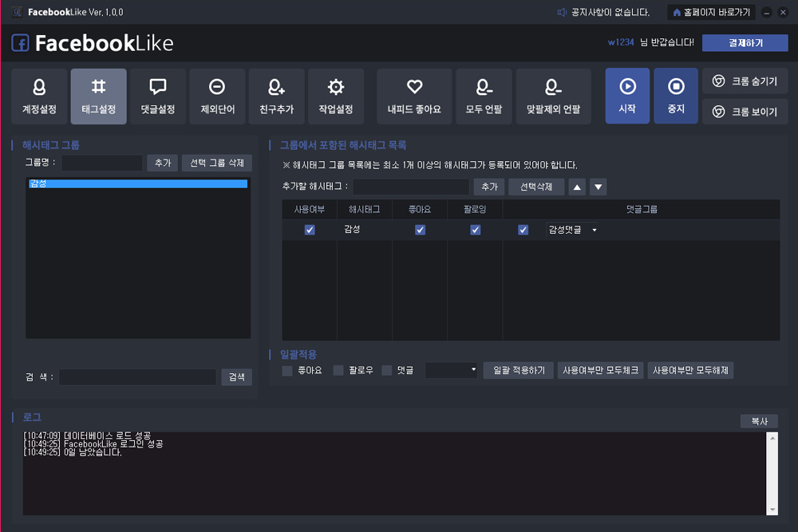Viewport: 798px width, 532px height.
Task: Click the 모두 언팔 unfollow all button
Action: pyautogui.click(x=484, y=97)
